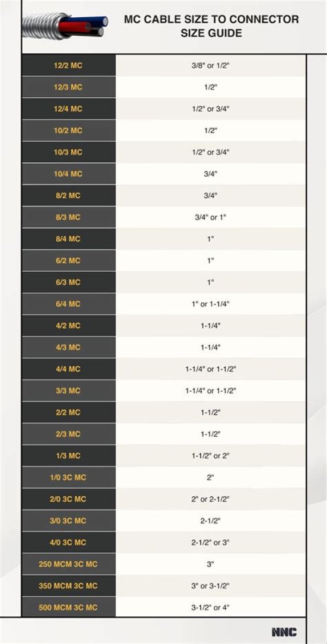Select the 4/4 MC cable label

coord(68,369)
